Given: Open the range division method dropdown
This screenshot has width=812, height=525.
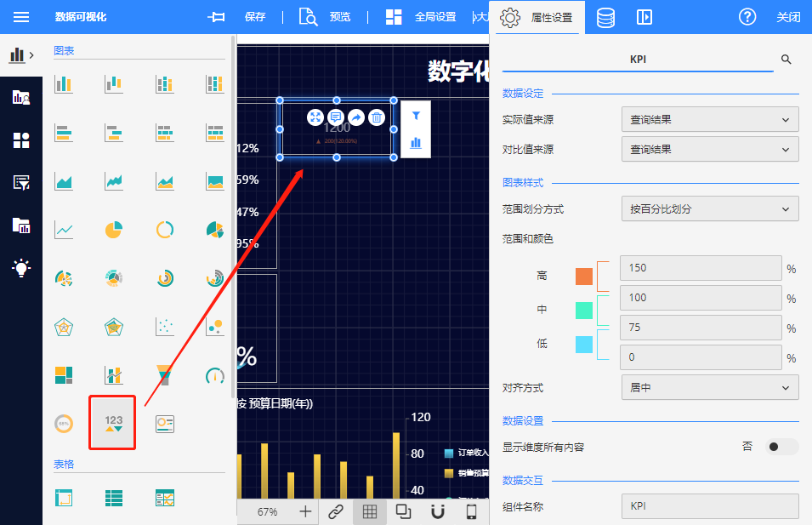Looking at the screenshot, I should tap(710, 208).
